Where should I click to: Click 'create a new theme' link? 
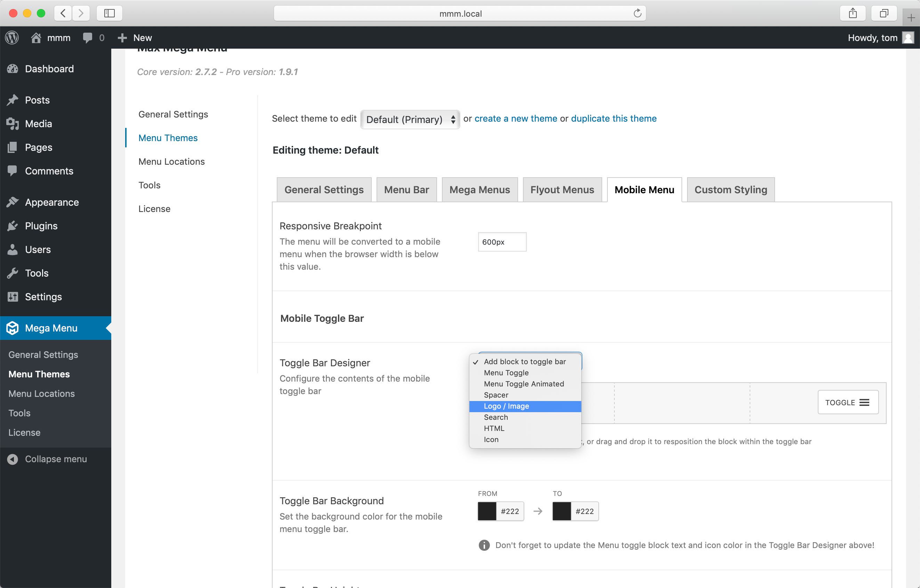(x=516, y=119)
